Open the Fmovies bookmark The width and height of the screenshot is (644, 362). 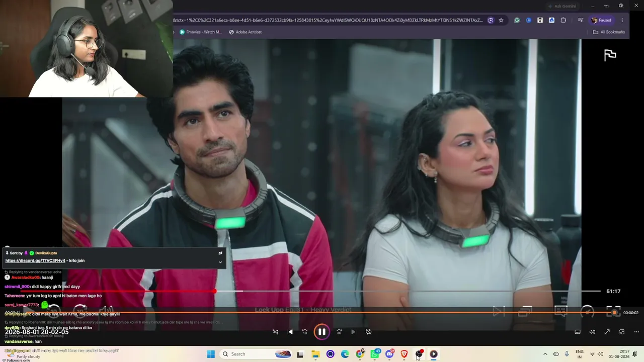201,32
